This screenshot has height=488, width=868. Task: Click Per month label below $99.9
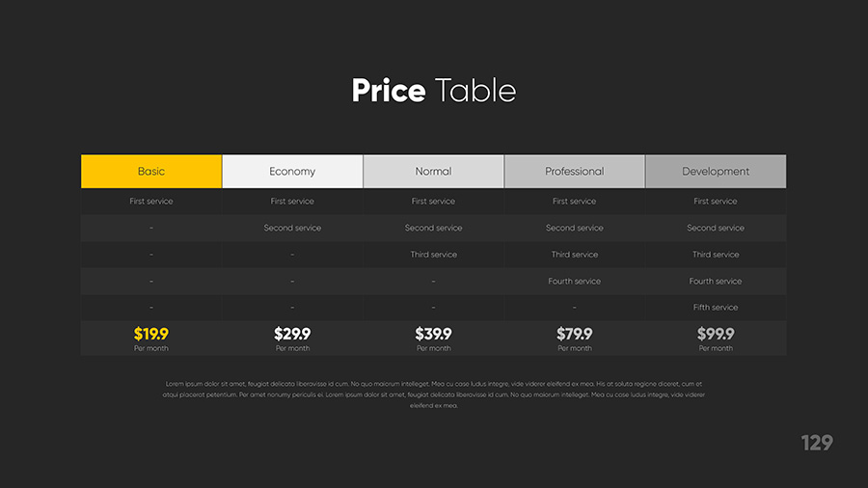point(715,348)
